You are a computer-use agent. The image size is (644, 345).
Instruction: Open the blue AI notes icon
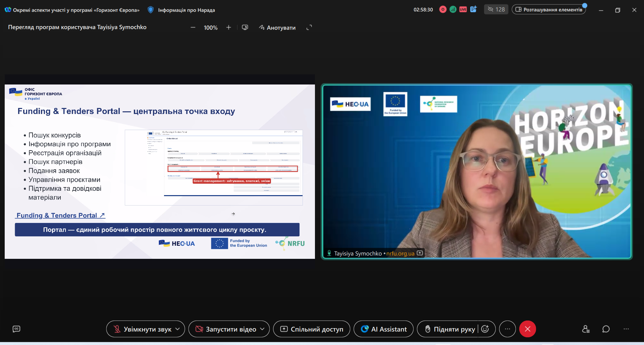[473, 9]
